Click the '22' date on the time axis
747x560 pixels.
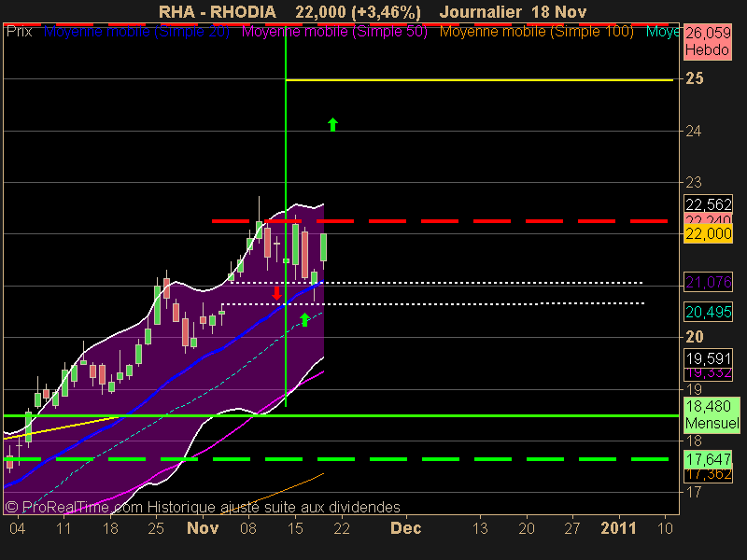[x=342, y=528]
